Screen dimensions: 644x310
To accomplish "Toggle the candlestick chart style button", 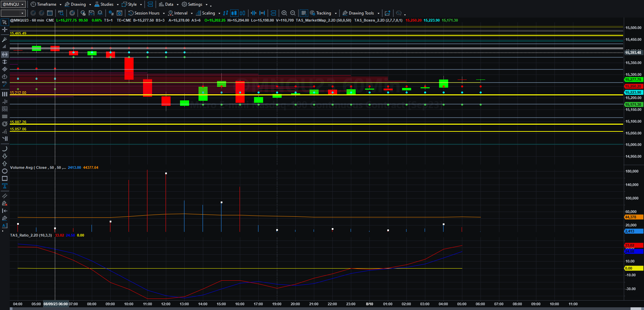I will tap(234, 13).
